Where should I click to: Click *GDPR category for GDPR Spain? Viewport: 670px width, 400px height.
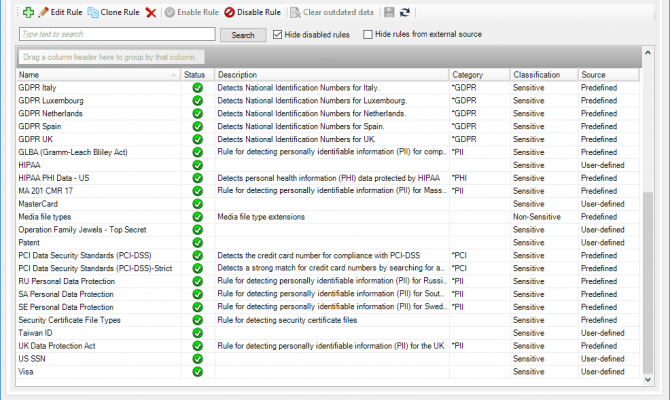[x=464, y=126]
